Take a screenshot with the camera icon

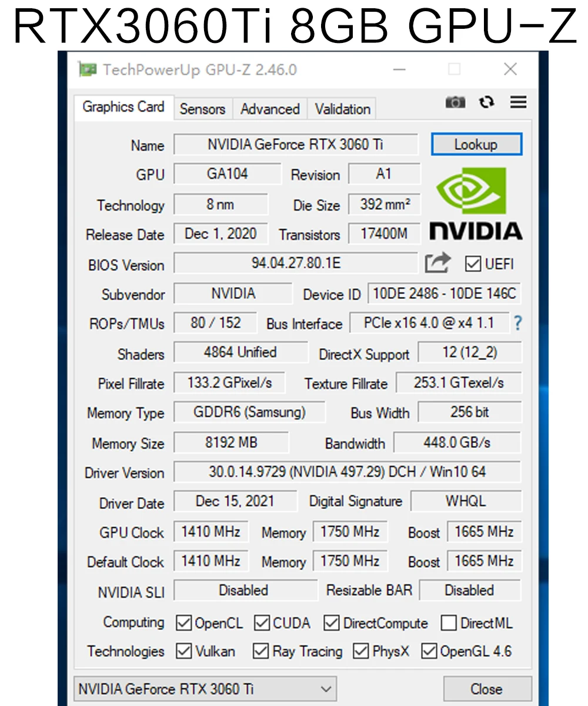pos(455,102)
